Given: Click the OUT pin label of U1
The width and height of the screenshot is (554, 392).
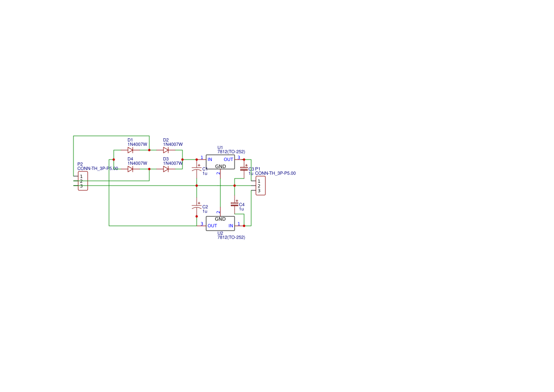Looking at the screenshot, I should coord(228,160).
